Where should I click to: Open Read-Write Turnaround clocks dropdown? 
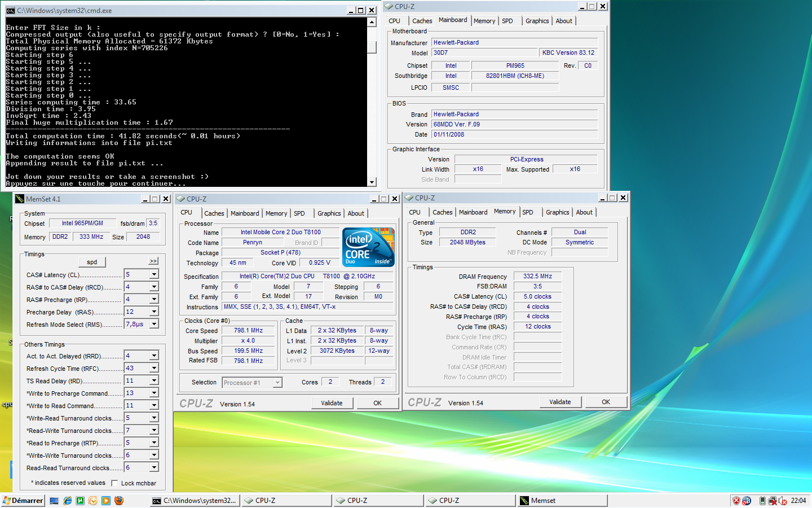pos(154,430)
